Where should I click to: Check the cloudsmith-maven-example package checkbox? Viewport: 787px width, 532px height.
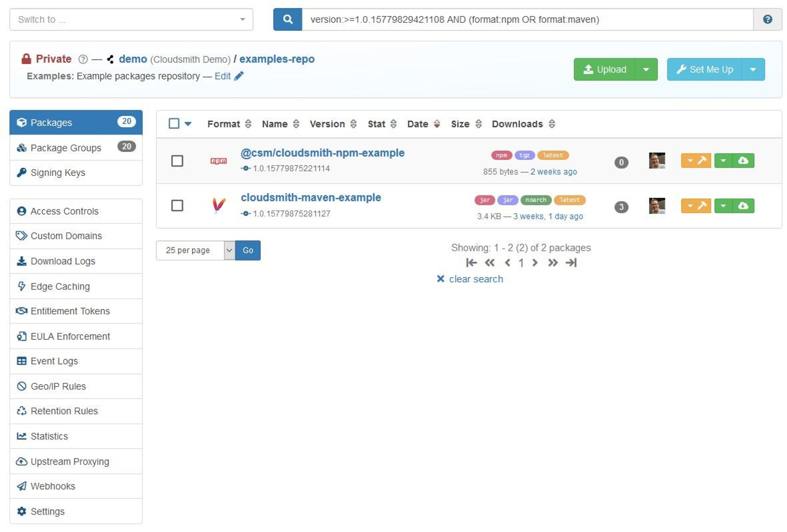tap(177, 206)
